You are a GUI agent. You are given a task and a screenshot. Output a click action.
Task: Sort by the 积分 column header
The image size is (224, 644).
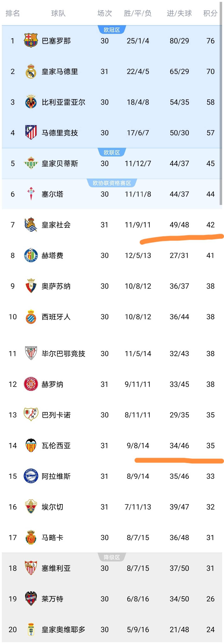(x=210, y=13)
